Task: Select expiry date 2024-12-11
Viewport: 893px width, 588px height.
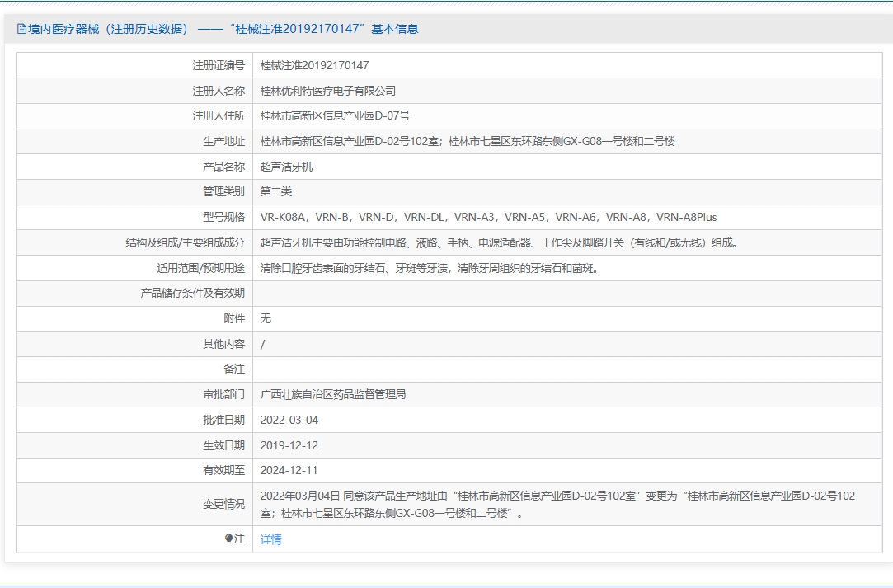Action: pyautogui.click(x=289, y=471)
